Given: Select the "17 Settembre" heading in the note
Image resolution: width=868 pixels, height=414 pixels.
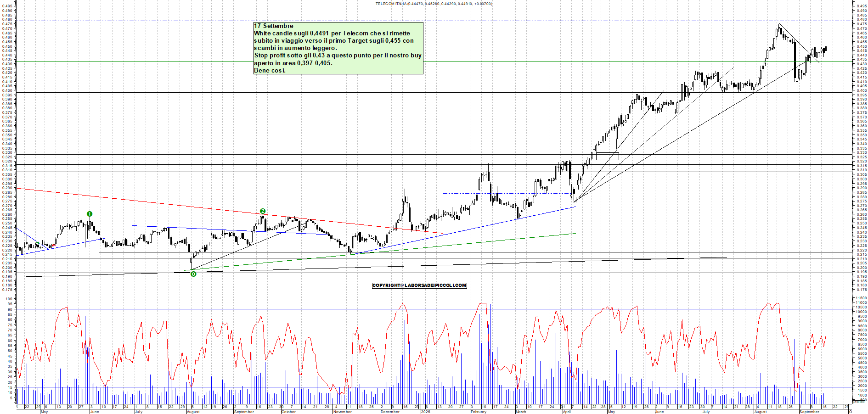Looking at the screenshot, I should point(274,26).
